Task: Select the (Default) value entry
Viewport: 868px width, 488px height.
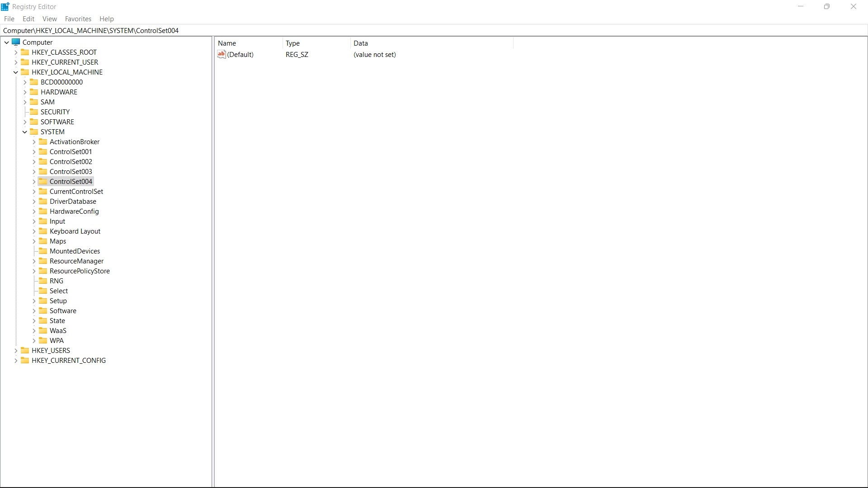Action: pos(240,54)
